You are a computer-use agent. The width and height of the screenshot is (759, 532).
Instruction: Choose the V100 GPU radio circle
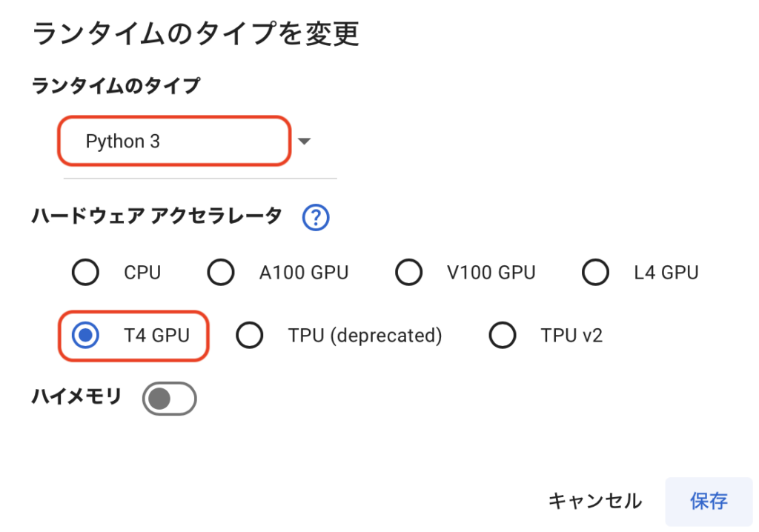408,272
